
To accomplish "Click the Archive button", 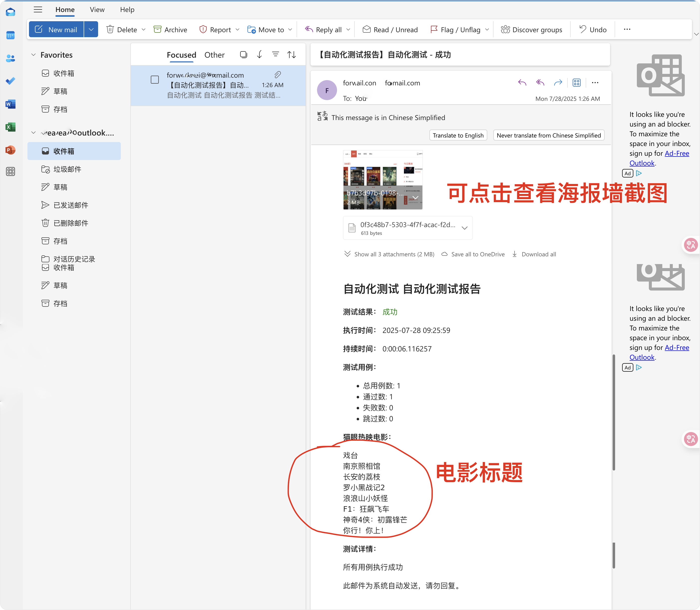I will pyautogui.click(x=170, y=30).
